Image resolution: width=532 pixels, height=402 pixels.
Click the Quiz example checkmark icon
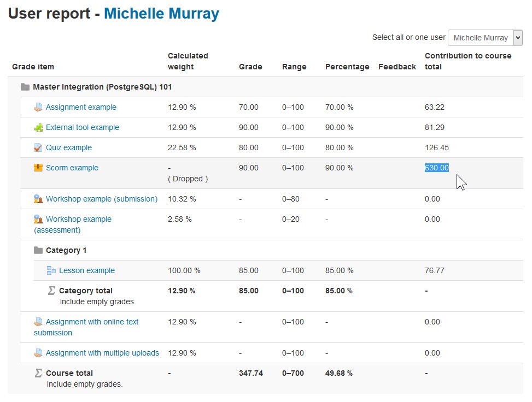pyautogui.click(x=38, y=147)
